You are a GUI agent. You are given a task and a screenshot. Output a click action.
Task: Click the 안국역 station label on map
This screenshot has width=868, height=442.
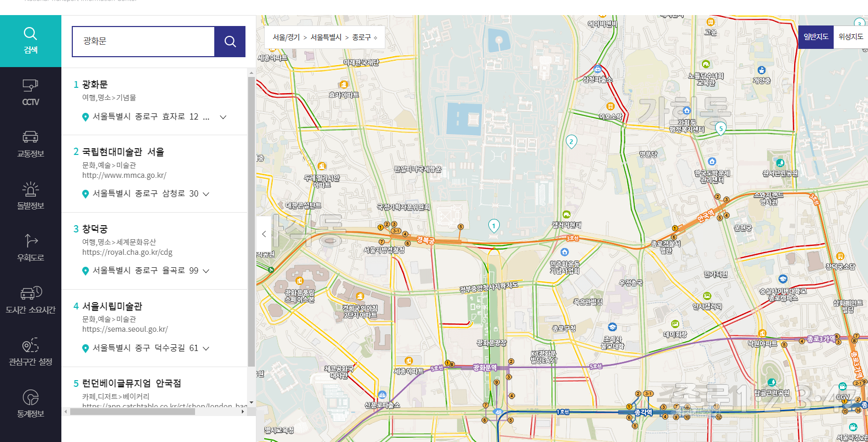click(x=705, y=215)
